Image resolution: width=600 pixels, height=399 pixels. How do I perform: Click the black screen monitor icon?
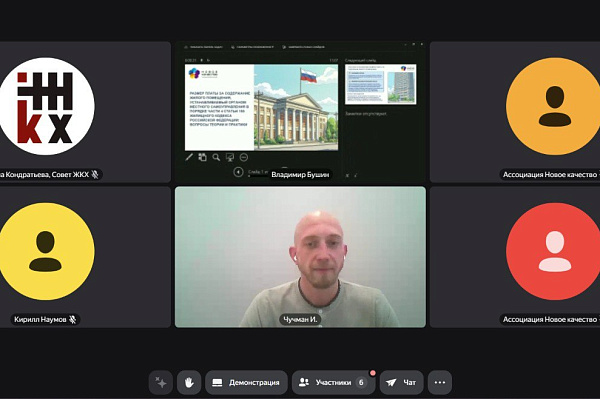[230, 157]
